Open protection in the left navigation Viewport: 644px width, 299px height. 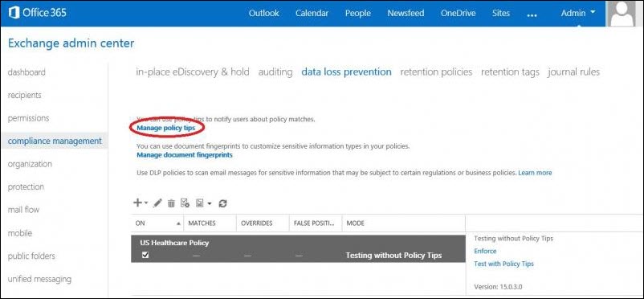click(x=26, y=186)
